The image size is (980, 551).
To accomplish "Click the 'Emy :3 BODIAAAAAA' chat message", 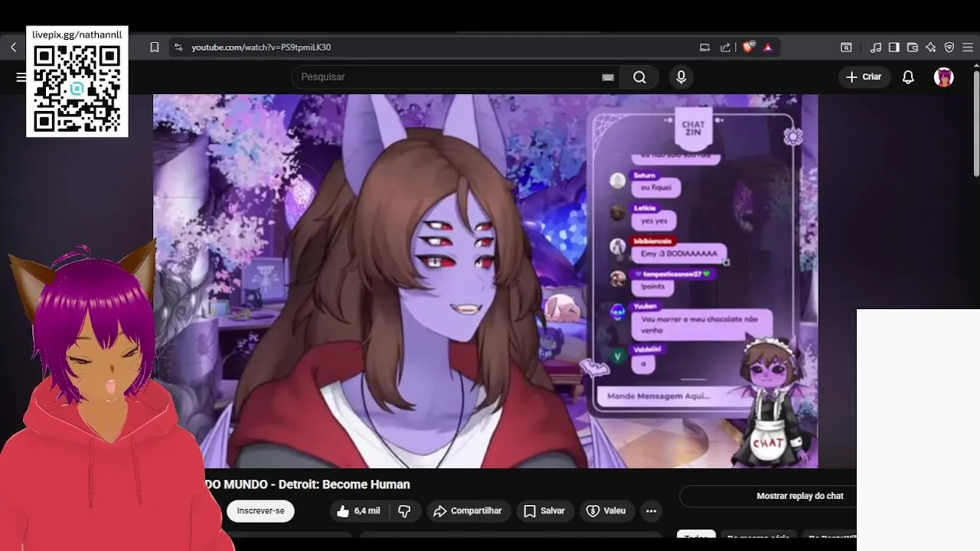I will pos(678,253).
